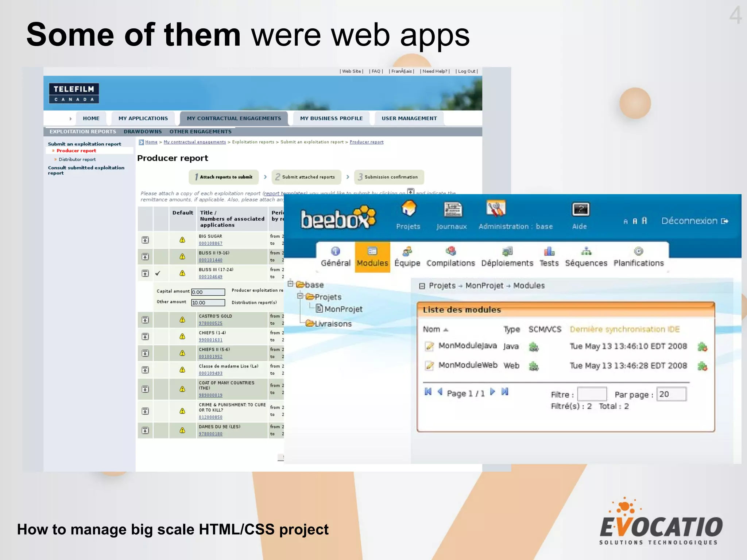
Task: Click the beebox logo
Action: point(338,218)
